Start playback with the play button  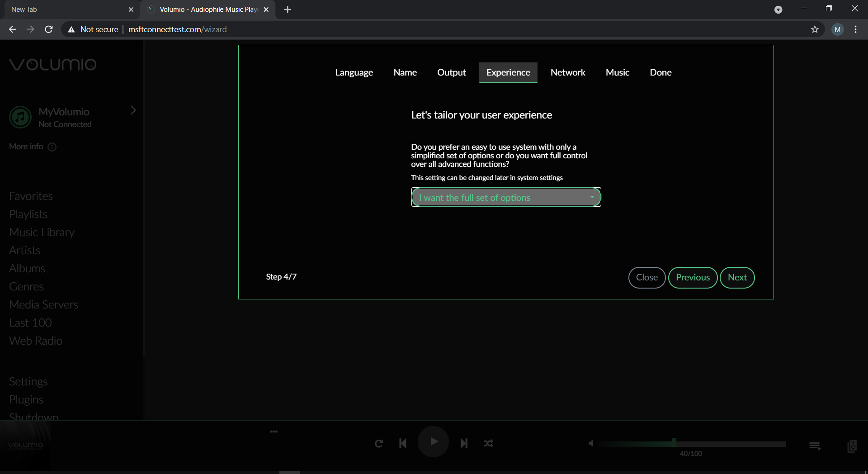click(433, 441)
